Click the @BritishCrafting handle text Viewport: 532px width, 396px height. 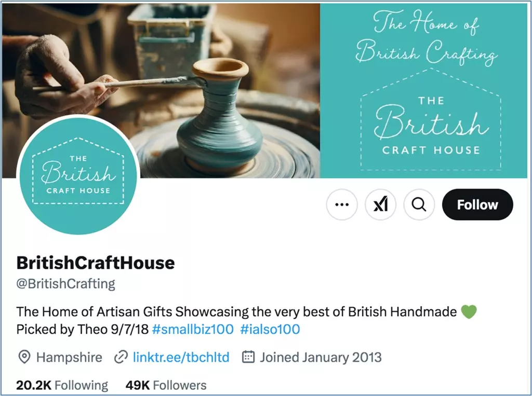66,284
